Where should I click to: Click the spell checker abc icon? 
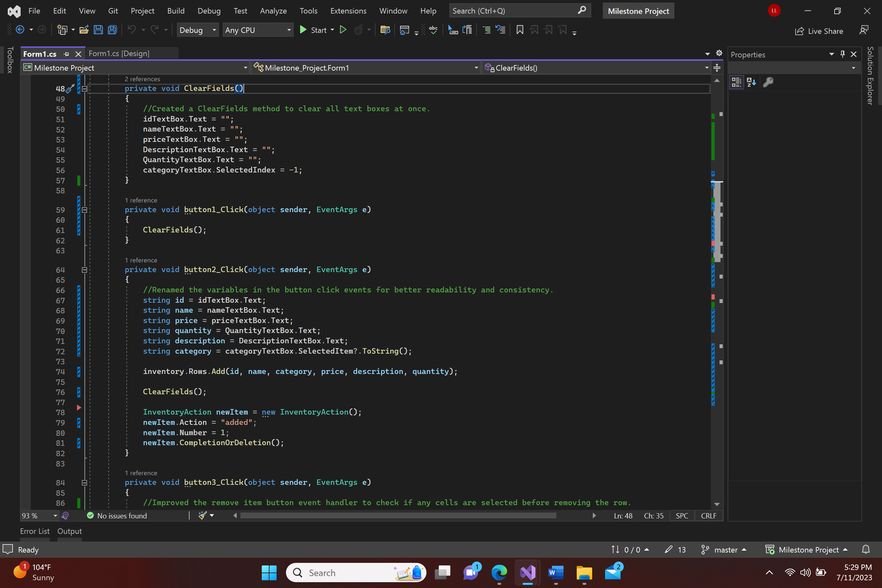(434, 30)
